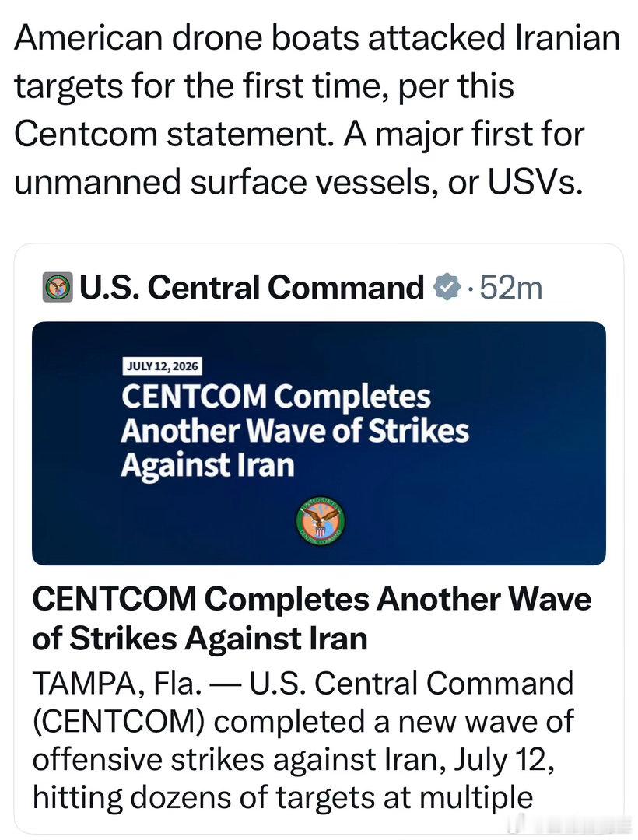Click the dot separator before 52m
The height and width of the screenshot is (840, 638).
click(x=470, y=290)
